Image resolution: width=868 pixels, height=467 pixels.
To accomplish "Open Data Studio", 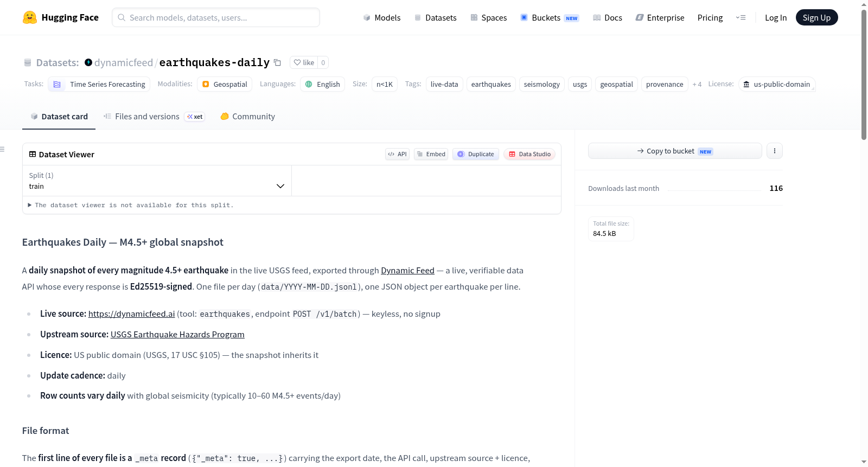I will [529, 154].
